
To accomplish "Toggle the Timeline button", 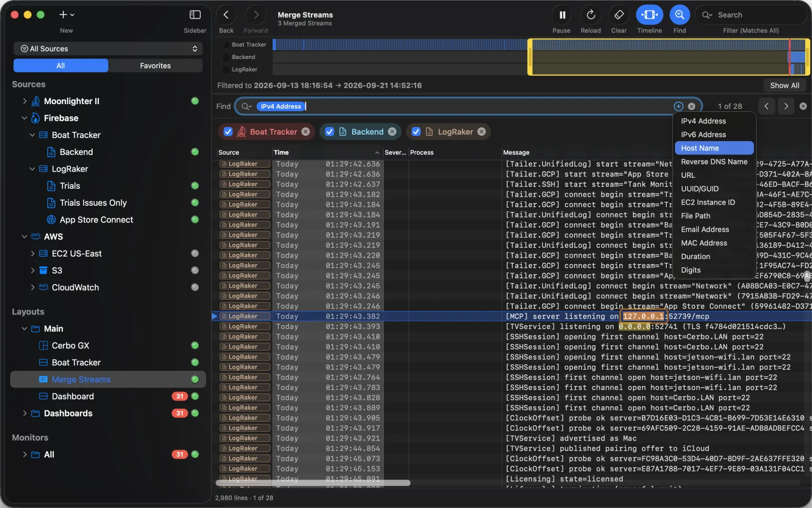I will coord(650,15).
